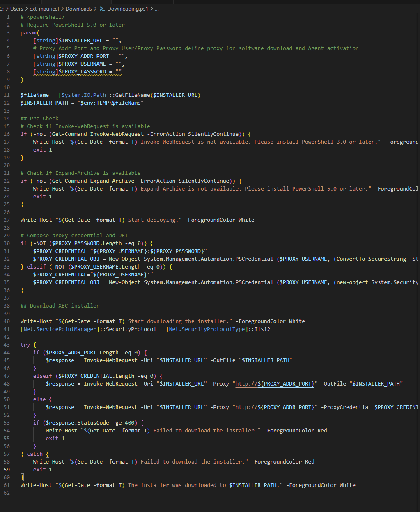This screenshot has height=512, width=420.
Task: Open the Users folder breadcrumb
Action: (x=16, y=9)
